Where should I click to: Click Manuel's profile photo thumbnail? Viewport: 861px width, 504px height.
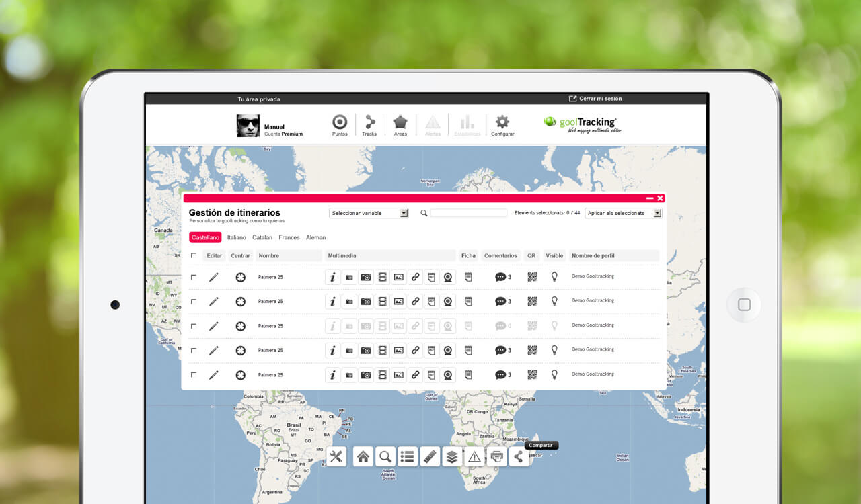click(248, 126)
